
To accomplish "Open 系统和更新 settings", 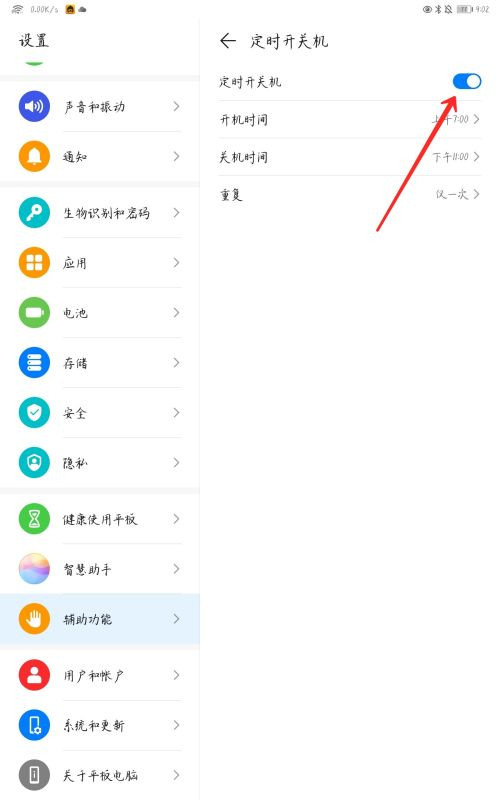I will tap(100, 726).
